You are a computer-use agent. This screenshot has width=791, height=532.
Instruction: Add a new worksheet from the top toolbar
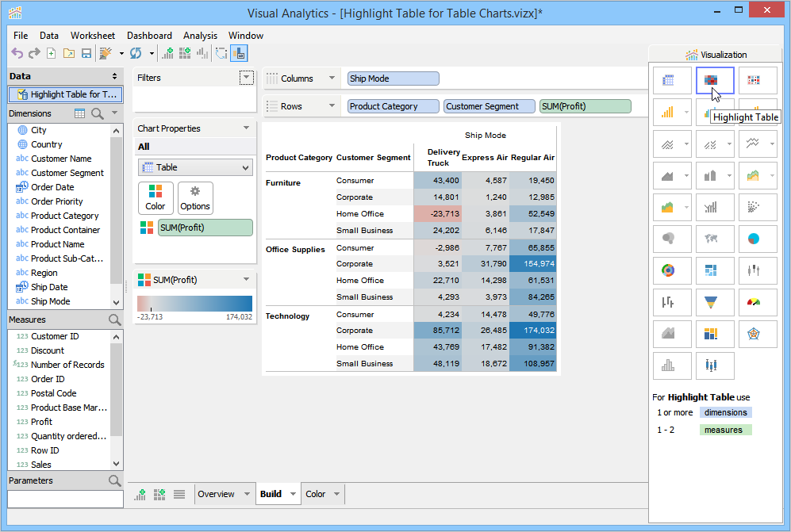[x=167, y=53]
